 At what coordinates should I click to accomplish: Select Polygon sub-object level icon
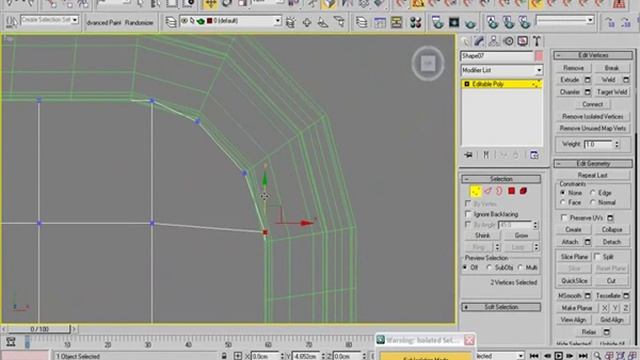tap(511, 191)
